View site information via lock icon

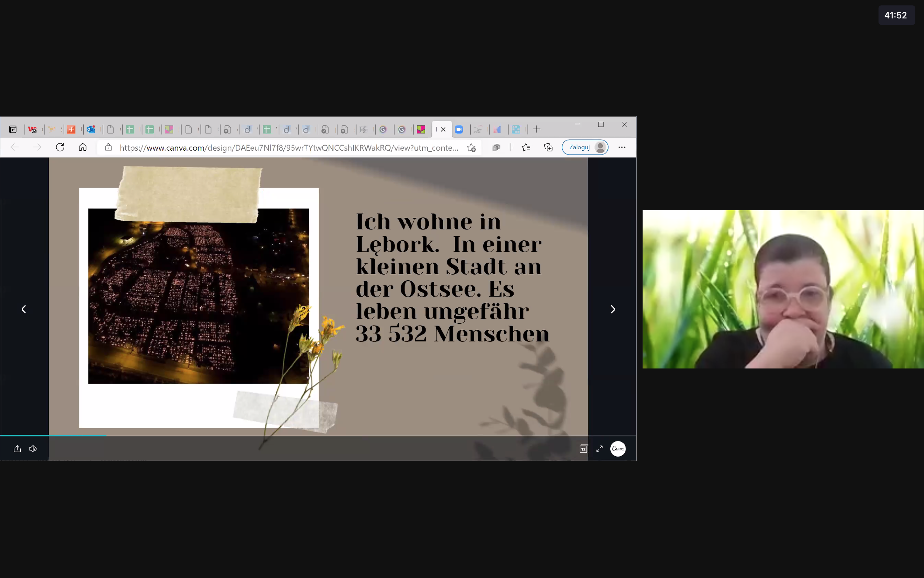(x=108, y=147)
